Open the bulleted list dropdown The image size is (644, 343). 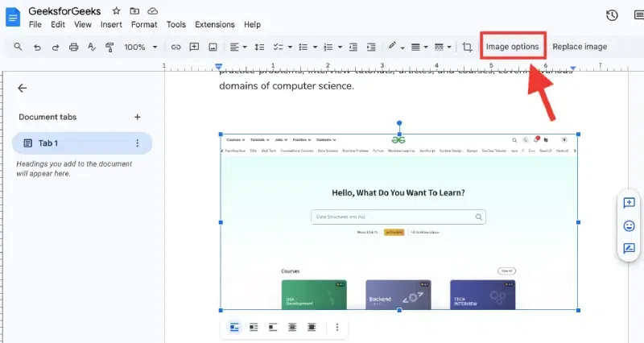click(308, 47)
